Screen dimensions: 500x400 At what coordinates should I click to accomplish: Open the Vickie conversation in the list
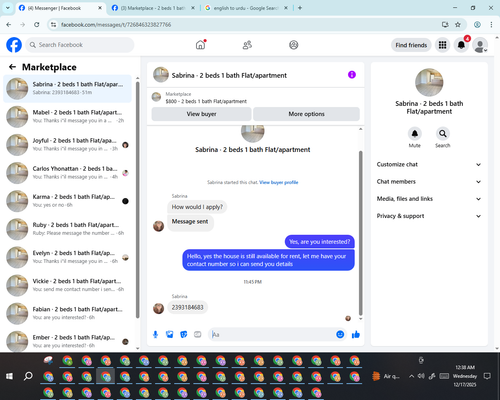tap(67, 285)
